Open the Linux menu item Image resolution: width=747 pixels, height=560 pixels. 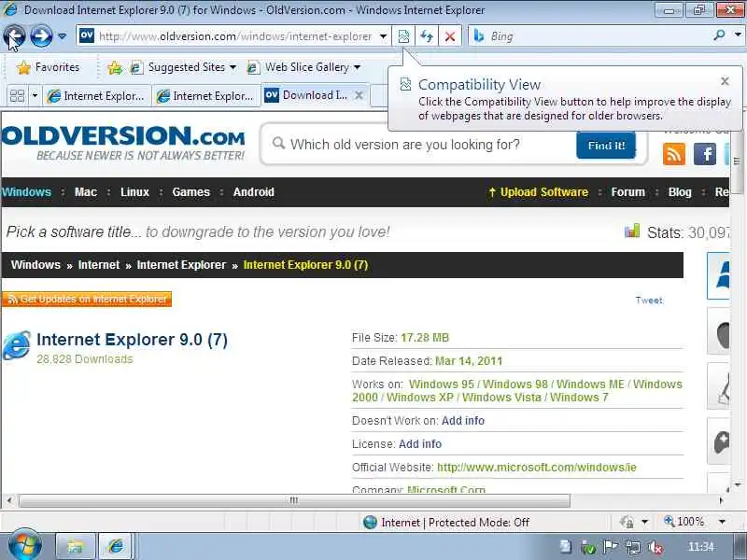[x=134, y=192]
